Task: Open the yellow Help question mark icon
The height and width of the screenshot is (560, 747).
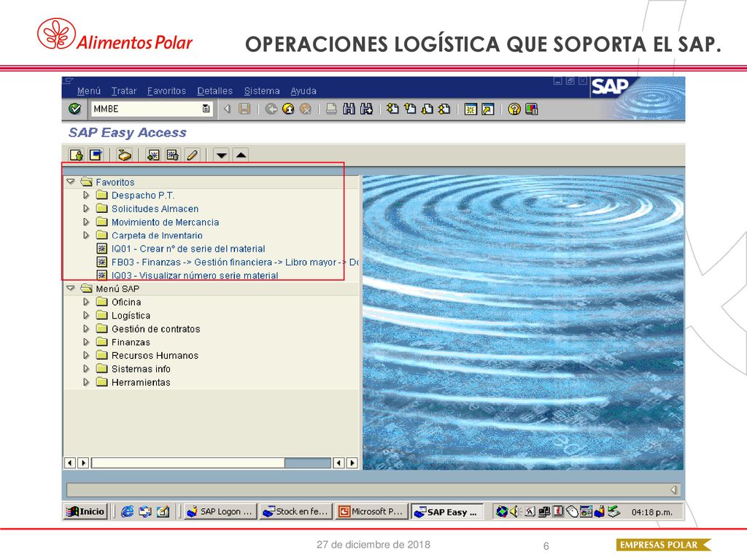Action: tap(514, 109)
